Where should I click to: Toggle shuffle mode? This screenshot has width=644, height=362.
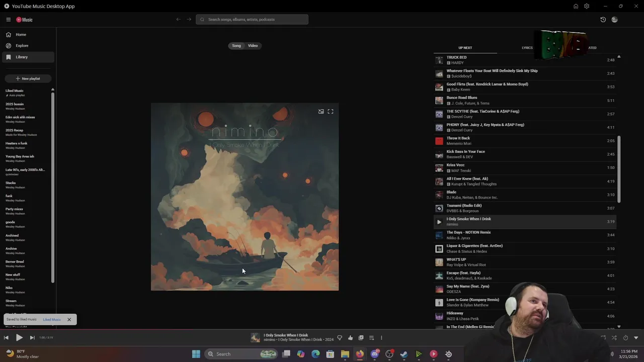[614, 338]
